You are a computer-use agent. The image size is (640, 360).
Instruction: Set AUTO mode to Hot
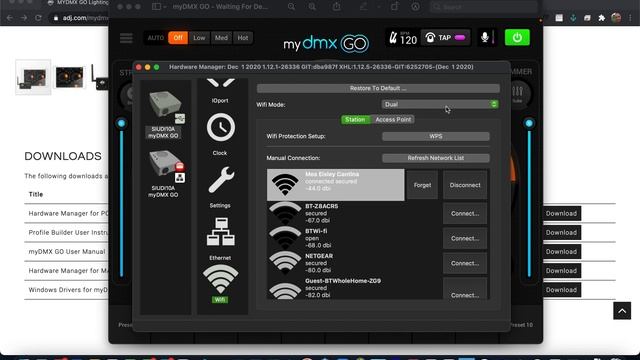[243, 38]
